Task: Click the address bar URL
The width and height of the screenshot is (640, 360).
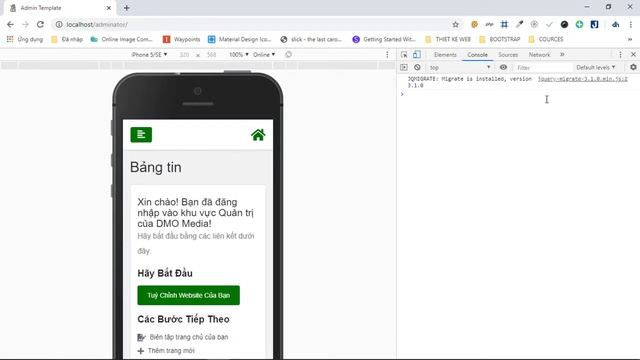Action: pos(97,24)
